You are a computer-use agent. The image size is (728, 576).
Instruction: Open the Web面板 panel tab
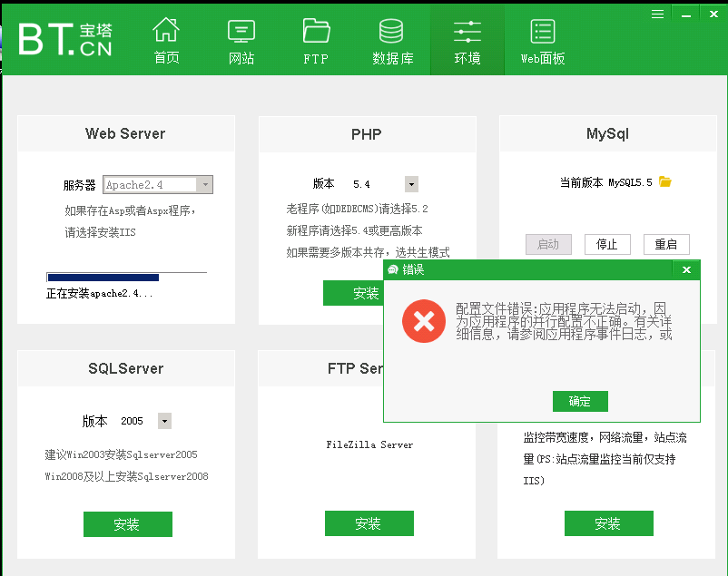pos(543,41)
